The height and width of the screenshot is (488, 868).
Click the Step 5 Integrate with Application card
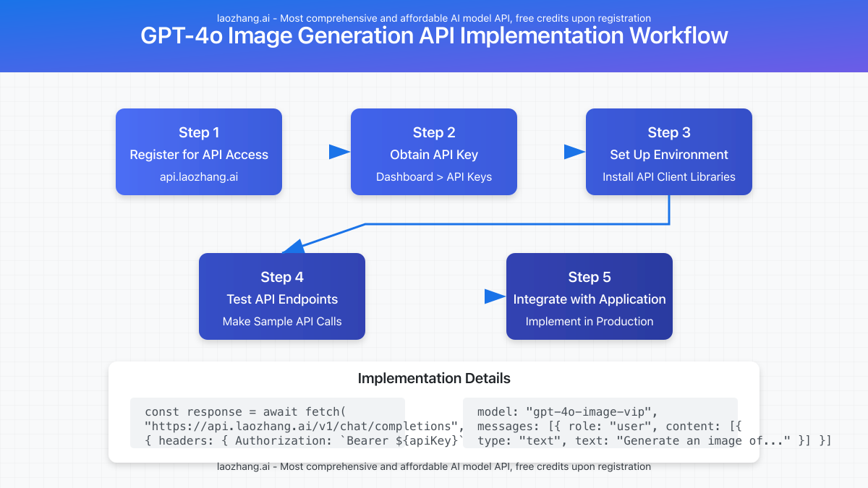(x=590, y=296)
